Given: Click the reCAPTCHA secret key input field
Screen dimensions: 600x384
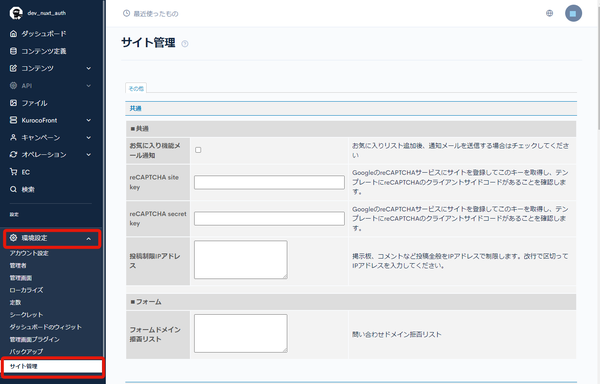Looking at the screenshot, I should tap(269, 218).
